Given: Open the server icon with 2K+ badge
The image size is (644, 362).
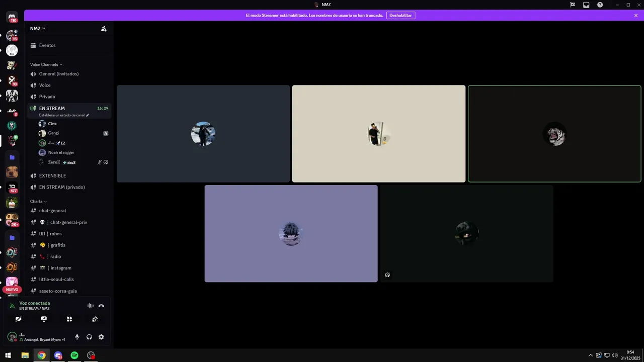Looking at the screenshot, I should (12, 219).
